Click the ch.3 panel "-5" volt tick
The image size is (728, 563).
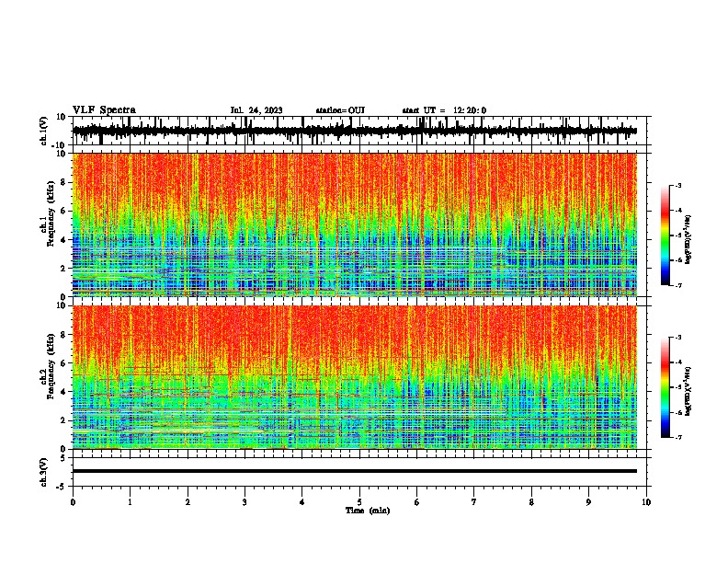[x=62, y=487]
